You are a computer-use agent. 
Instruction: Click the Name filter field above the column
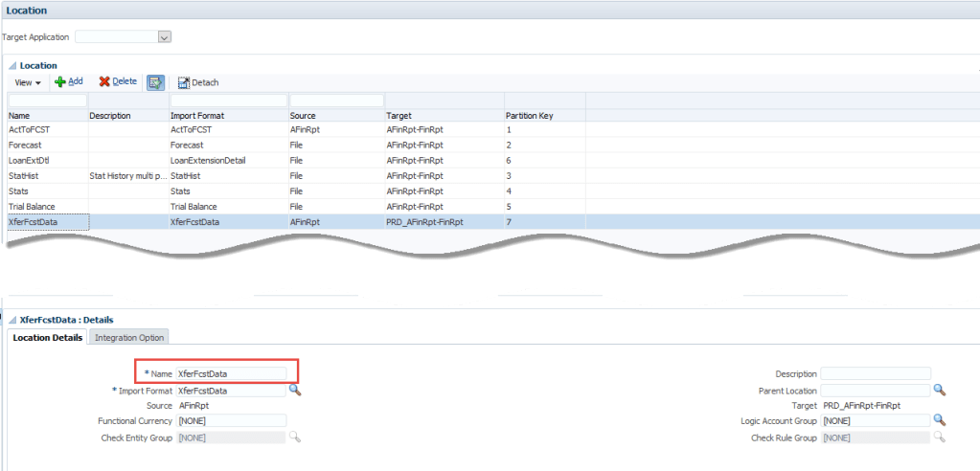click(x=47, y=100)
